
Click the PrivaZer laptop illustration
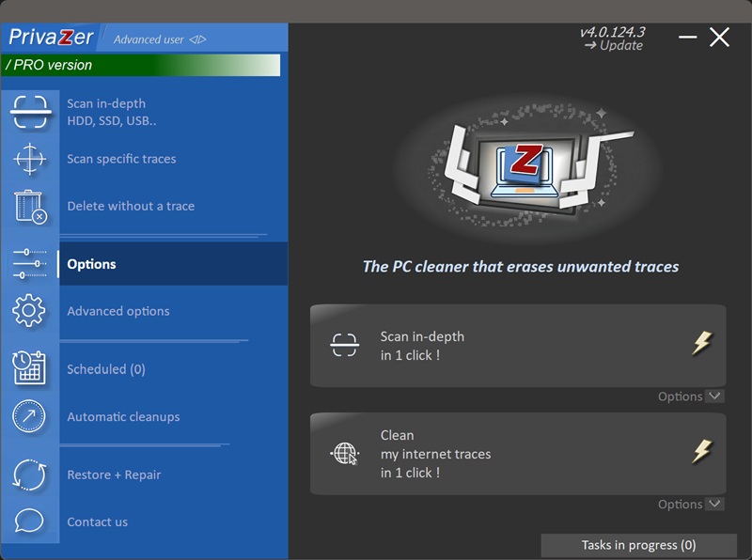click(525, 169)
